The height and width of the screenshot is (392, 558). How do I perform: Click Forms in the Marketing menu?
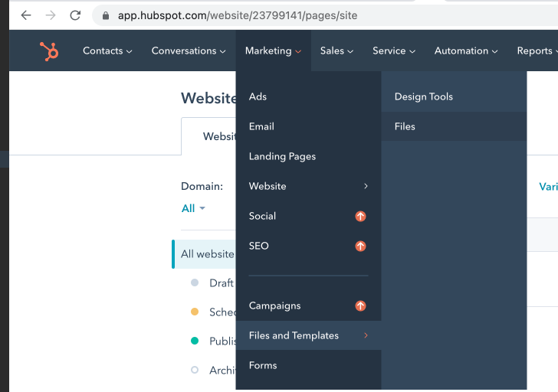pos(263,365)
